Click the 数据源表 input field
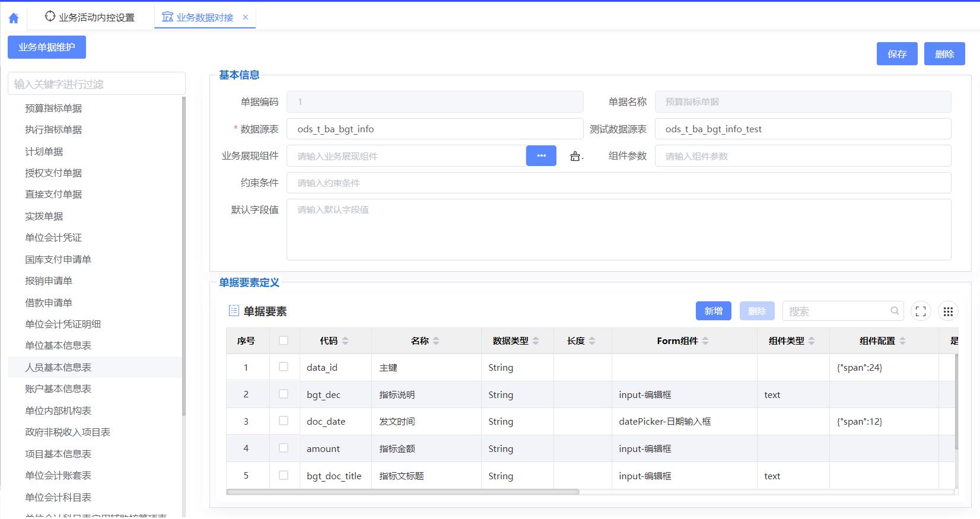This screenshot has height=519, width=980. [x=435, y=129]
